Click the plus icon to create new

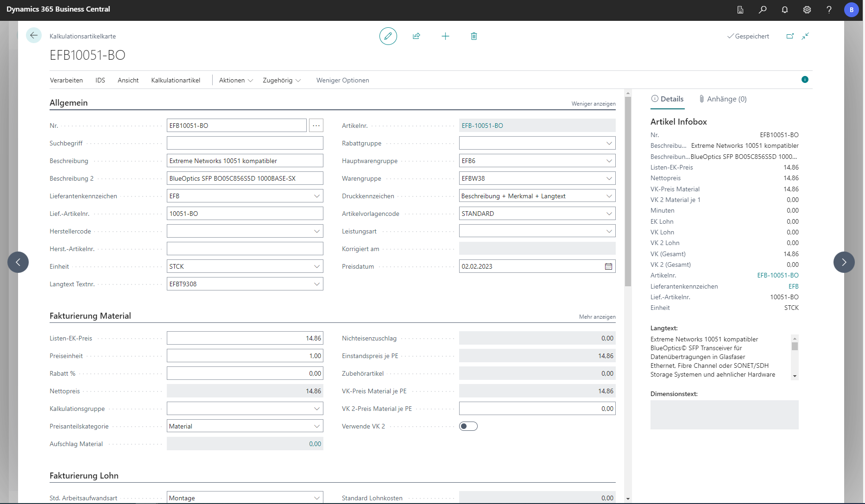(445, 36)
